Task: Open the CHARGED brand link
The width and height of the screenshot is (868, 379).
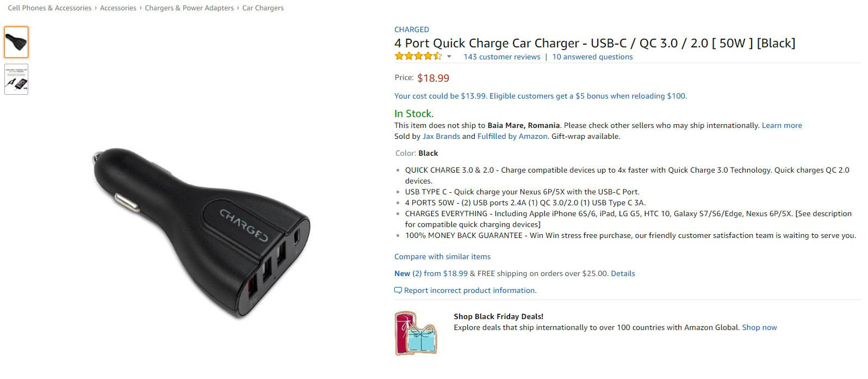Action: 411,29
